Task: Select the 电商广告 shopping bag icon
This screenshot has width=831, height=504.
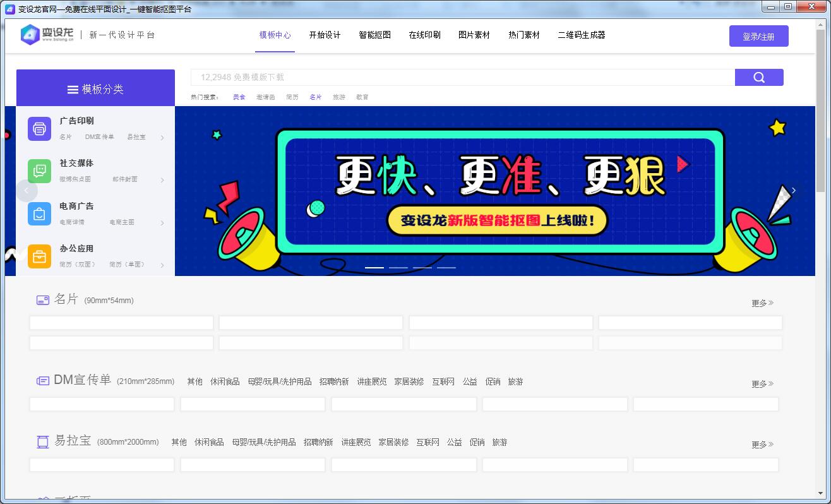Action: pyautogui.click(x=39, y=213)
